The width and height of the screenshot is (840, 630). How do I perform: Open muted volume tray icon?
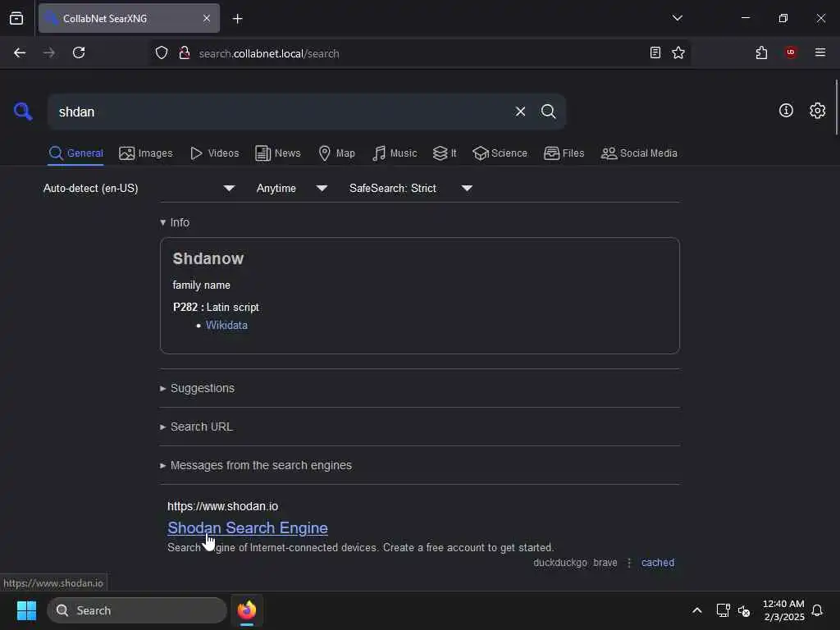(744, 610)
